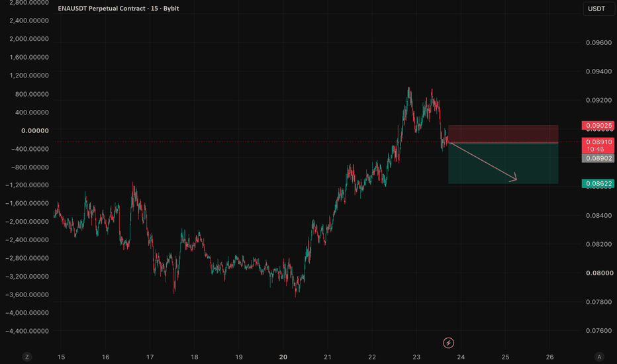Click the date 25 on time axis
Screen dimensions: 617x364
[505, 357]
